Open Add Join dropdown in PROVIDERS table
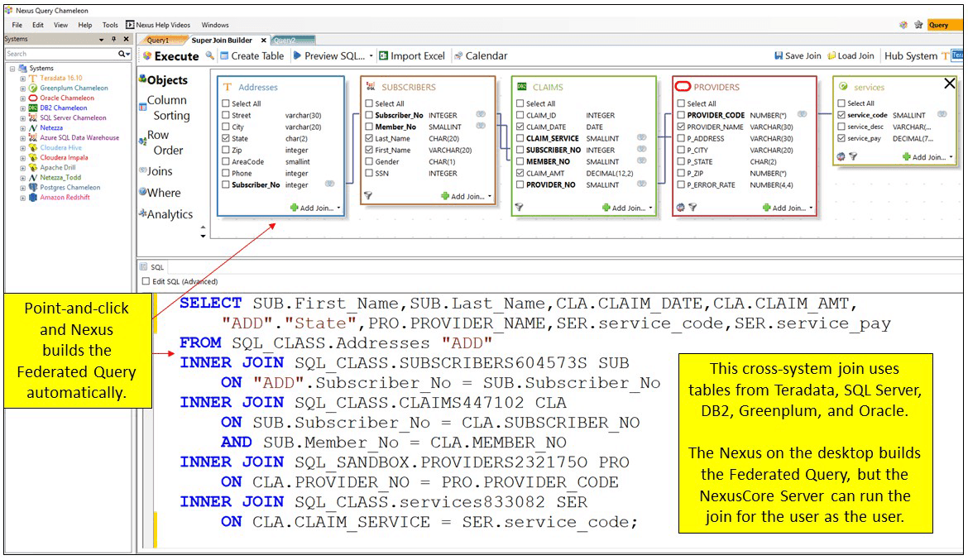Screen dimensions: 968x560 [788, 208]
